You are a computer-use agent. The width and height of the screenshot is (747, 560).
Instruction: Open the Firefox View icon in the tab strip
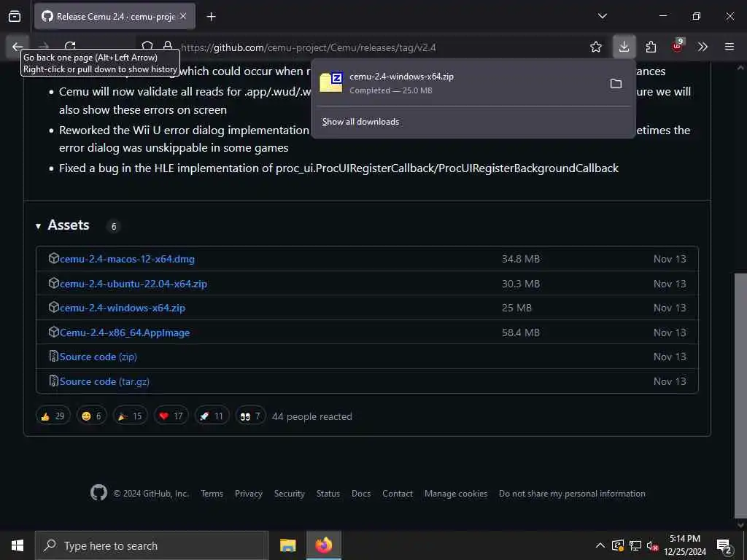(15, 17)
